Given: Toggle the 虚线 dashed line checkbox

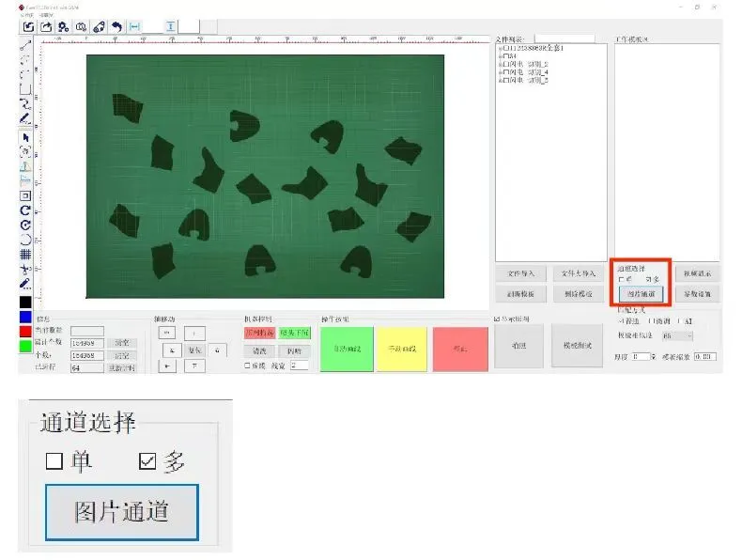Looking at the screenshot, I should (x=247, y=366).
